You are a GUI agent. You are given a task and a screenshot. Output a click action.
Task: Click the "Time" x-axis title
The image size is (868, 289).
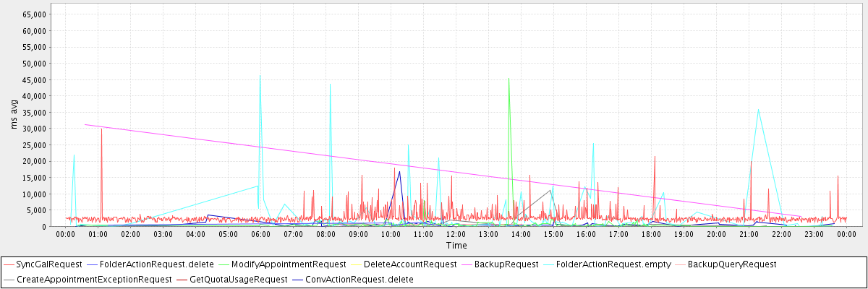coord(456,246)
